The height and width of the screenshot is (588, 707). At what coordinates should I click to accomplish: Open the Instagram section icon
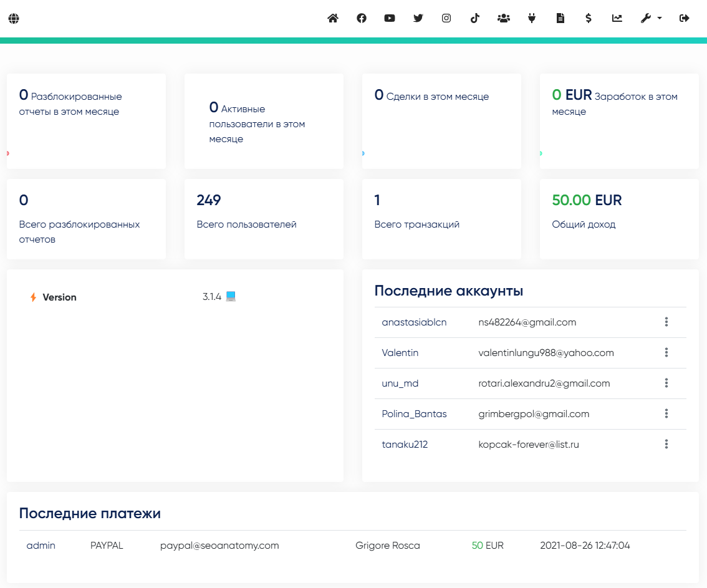446,18
